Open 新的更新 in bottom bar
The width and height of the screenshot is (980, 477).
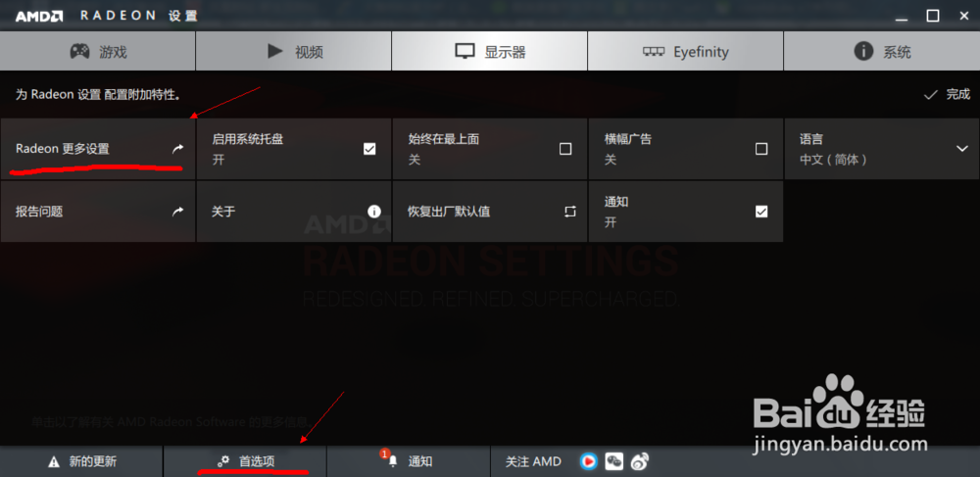[81, 462]
